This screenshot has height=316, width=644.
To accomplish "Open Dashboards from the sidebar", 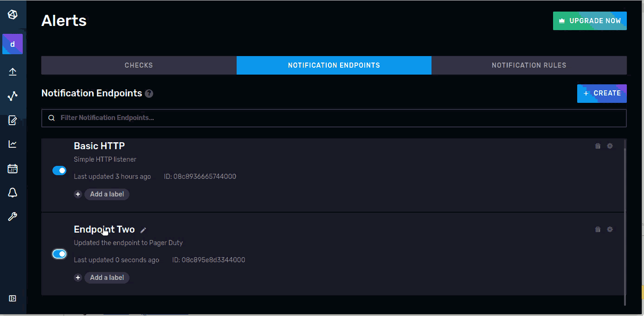I will pos(13,144).
